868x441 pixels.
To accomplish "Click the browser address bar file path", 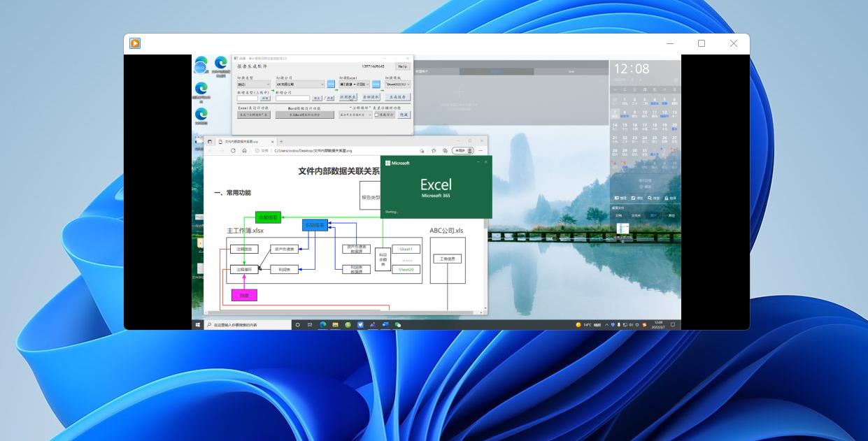I will pyautogui.click(x=313, y=150).
